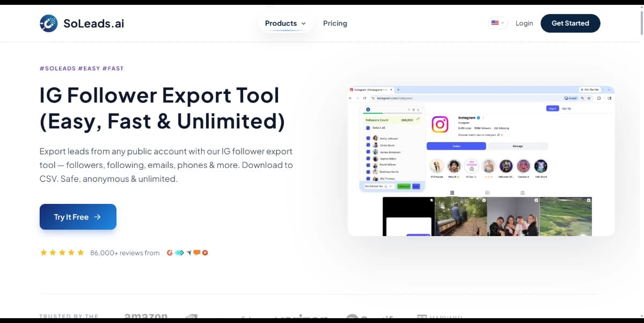Click the orange chat bubble review icon

[x=197, y=253]
